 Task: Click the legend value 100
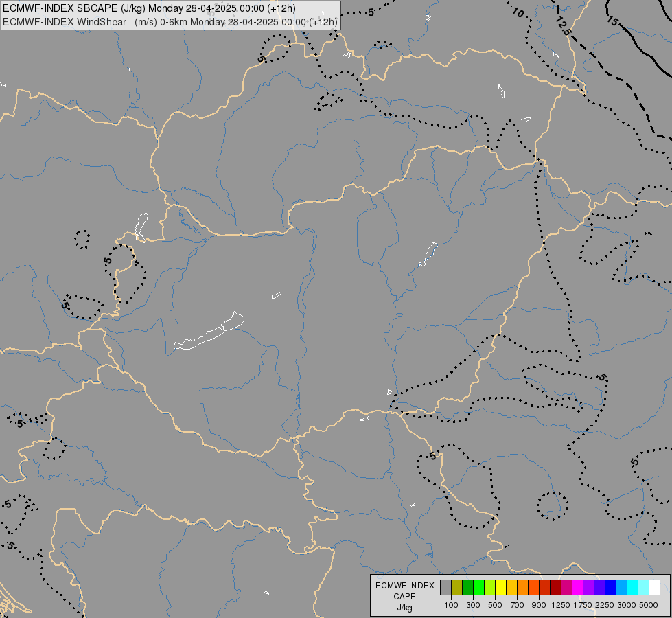(x=451, y=605)
